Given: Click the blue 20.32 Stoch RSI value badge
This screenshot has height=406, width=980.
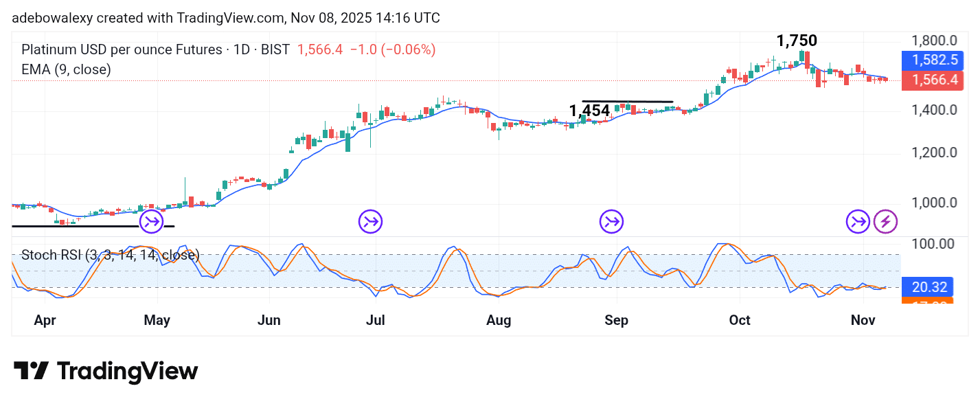Looking at the screenshot, I should pos(928,287).
